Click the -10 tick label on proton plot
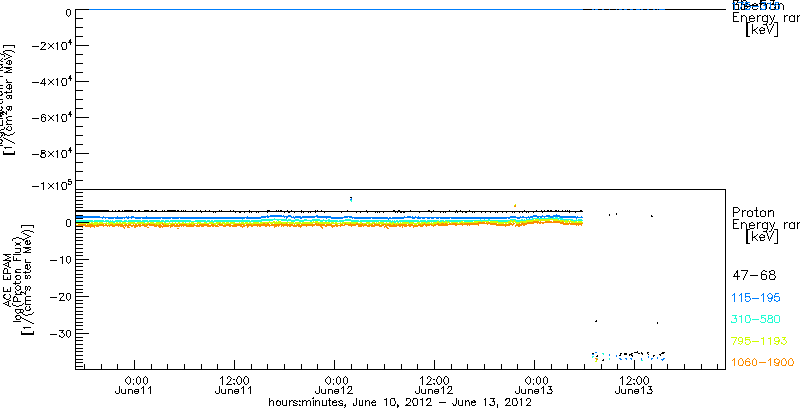The width and height of the screenshot is (800, 410). (59, 260)
